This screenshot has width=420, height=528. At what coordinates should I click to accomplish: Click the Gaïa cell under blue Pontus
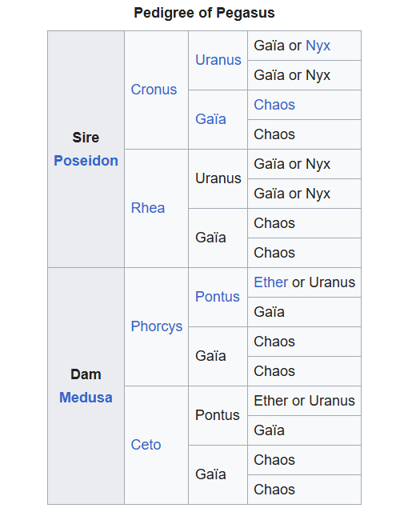(305, 312)
